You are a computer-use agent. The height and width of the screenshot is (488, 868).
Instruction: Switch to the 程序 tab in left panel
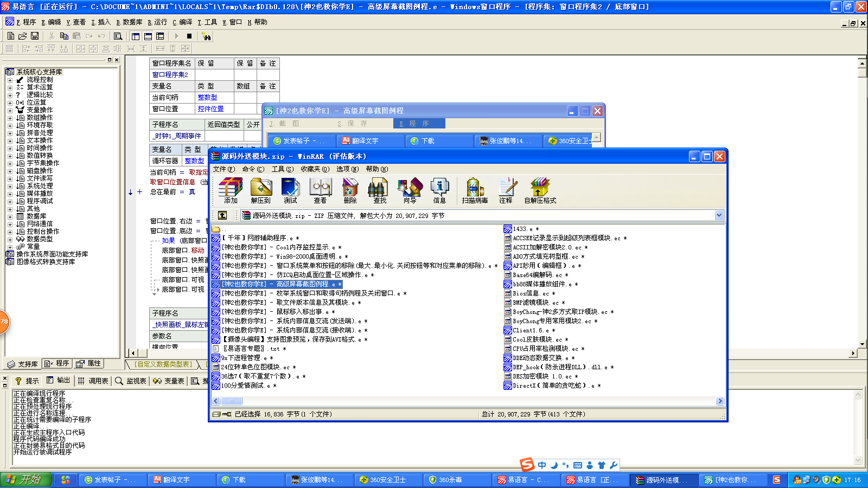pos(57,363)
